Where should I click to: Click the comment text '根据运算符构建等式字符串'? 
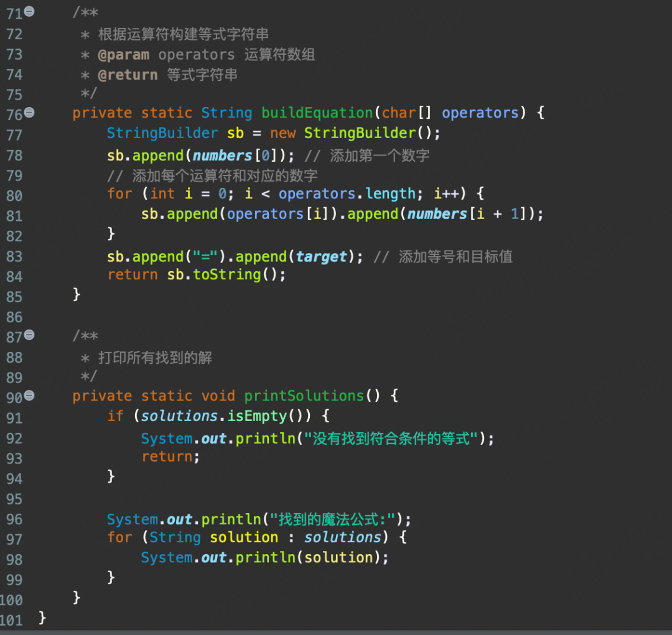coord(184,34)
